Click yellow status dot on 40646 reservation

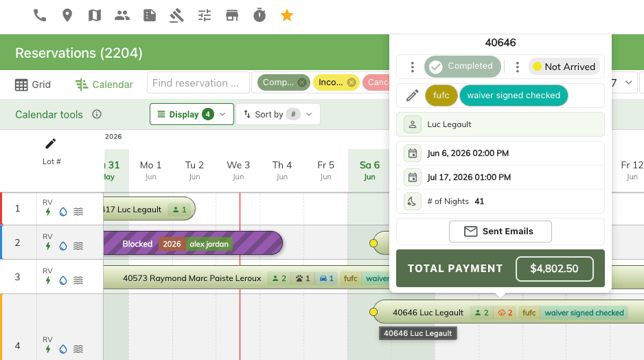point(373,313)
